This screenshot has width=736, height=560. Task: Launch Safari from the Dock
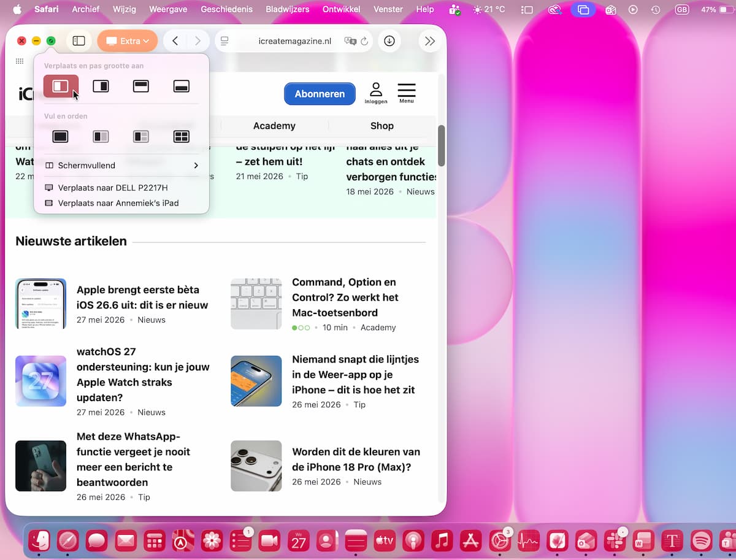67,540
